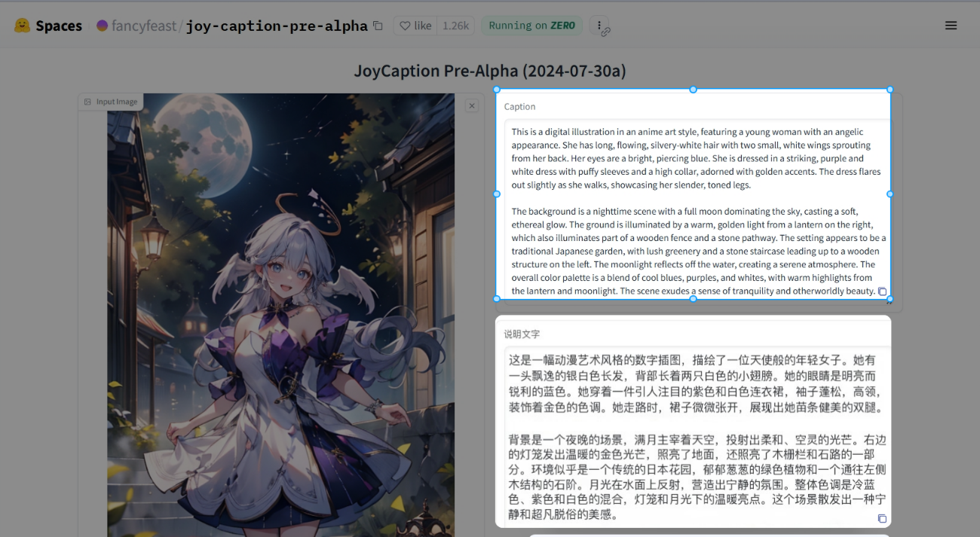
Task: Click the Running on ZERO badge
Action: (532, 26)
